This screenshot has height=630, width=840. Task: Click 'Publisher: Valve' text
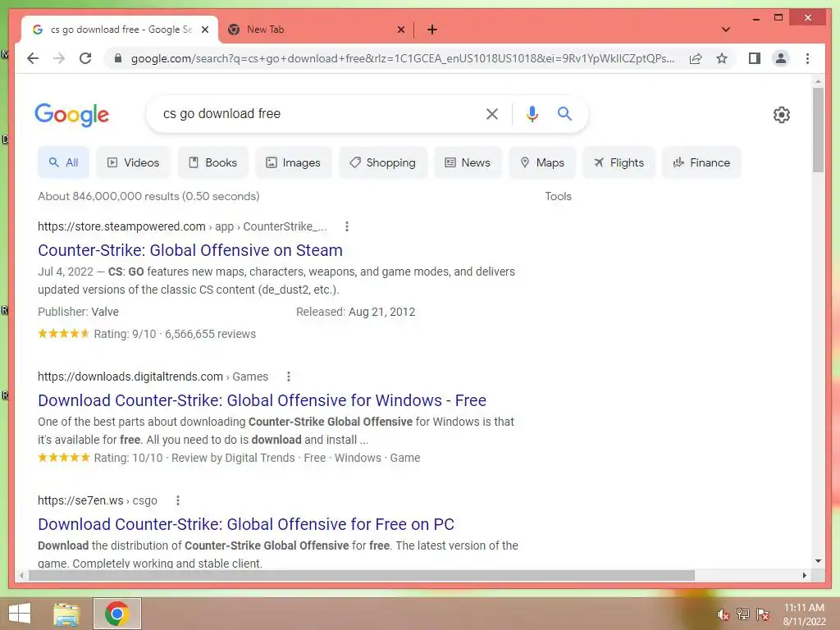78,312
